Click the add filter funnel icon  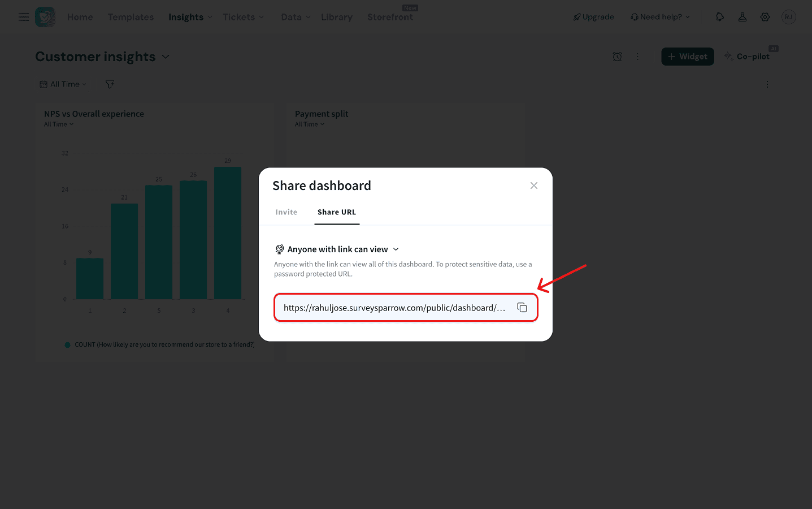pyautogui.click(x=110, y=84)
